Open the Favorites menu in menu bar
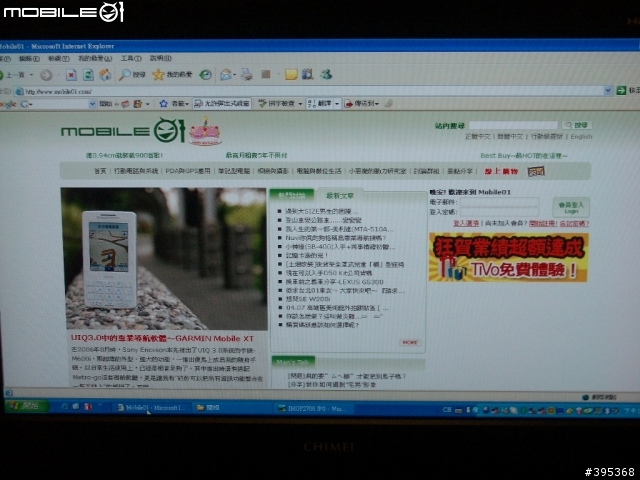 [95, 59]
